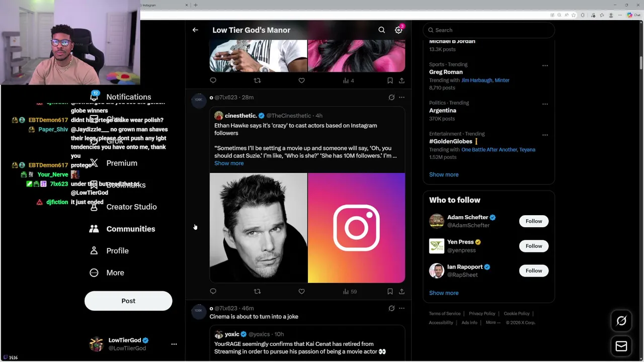Image resolution: width=644 pixels, height=362 pixels.
Task: Open the More menu in sidebar
Action: click(115, 273)
